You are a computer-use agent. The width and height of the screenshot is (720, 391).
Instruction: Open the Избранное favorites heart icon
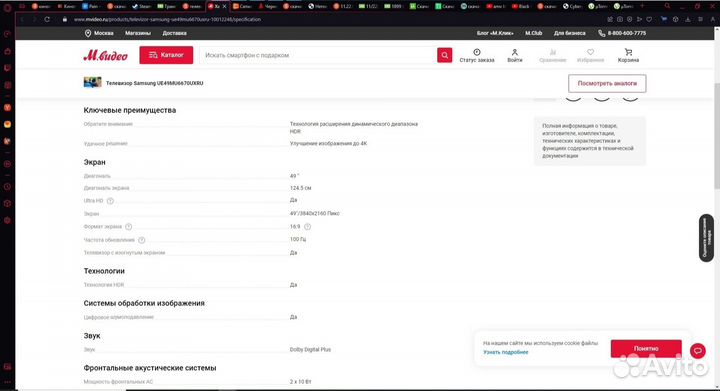click(x=590, y=56)
